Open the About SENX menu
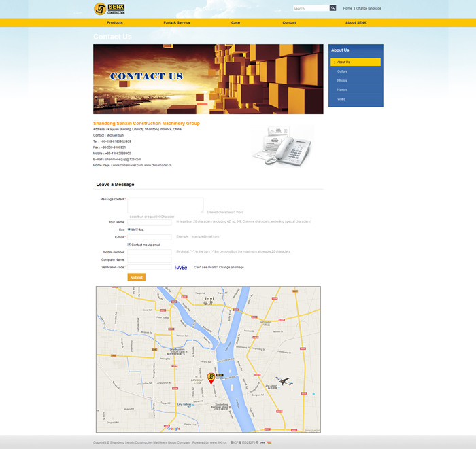The height and width of the screenshot is (449, 476). click(356, 22)
